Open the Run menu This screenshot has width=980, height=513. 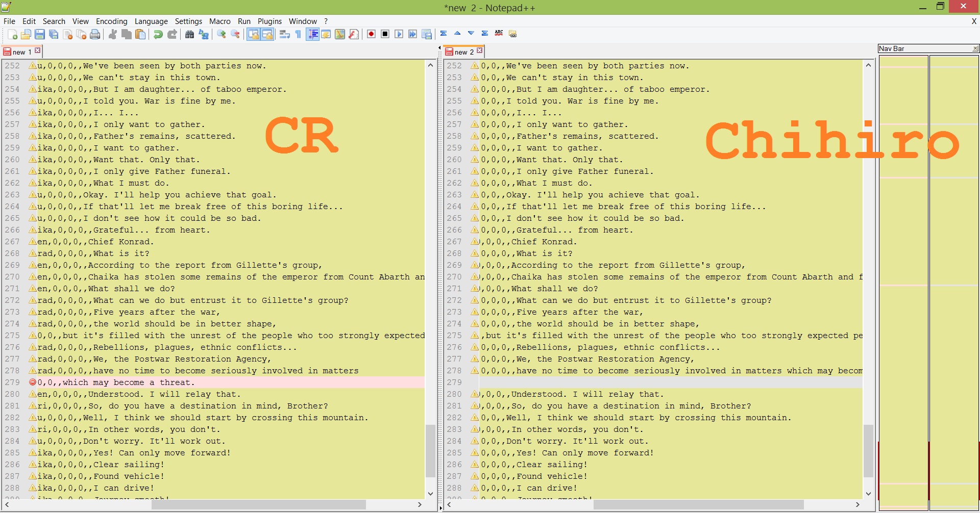coord(244,21)
